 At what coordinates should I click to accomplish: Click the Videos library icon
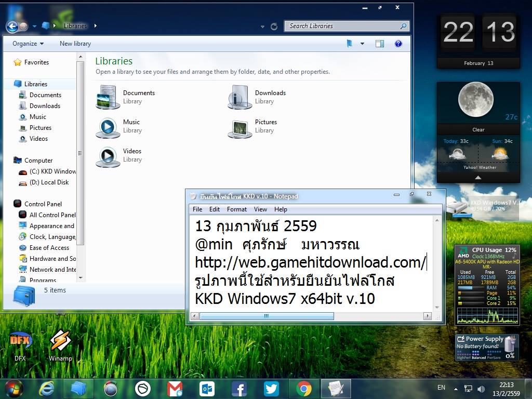click(108, 156)
